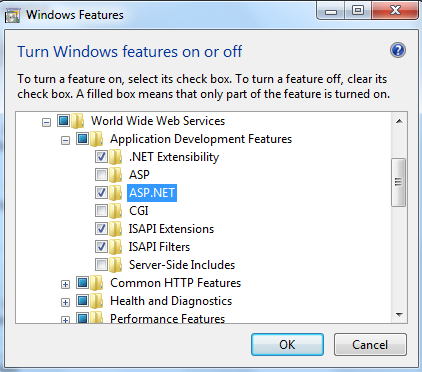
Task: Toggle the Health and Diagnostics checkbox
Action: click(82, 300)
